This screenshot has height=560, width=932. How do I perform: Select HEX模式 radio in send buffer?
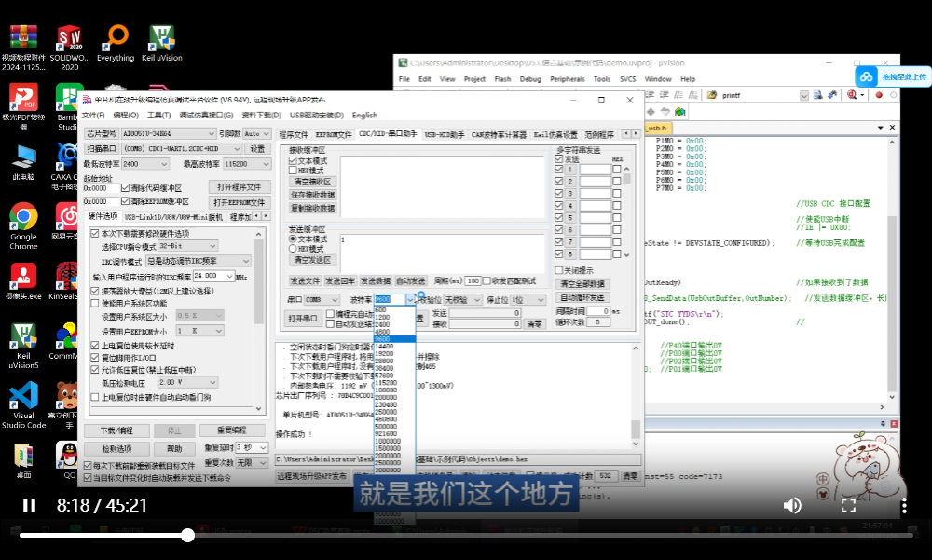click(x=293, y=249)
